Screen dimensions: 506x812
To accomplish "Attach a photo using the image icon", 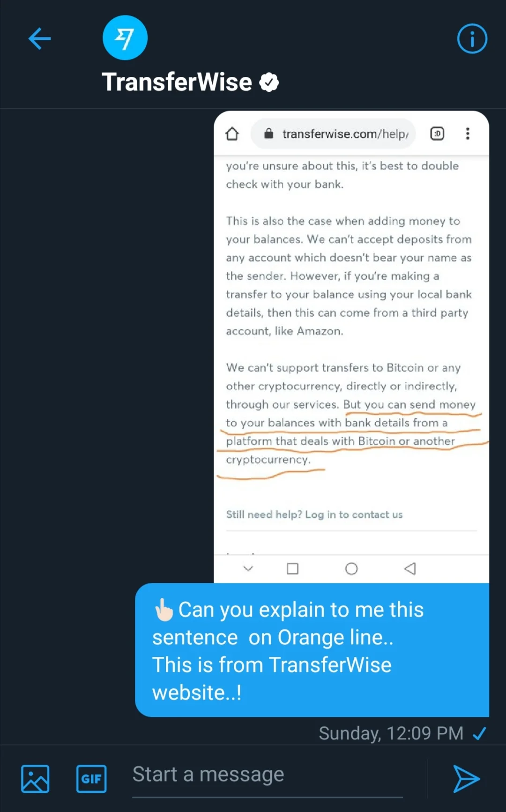I will (35, 779).
